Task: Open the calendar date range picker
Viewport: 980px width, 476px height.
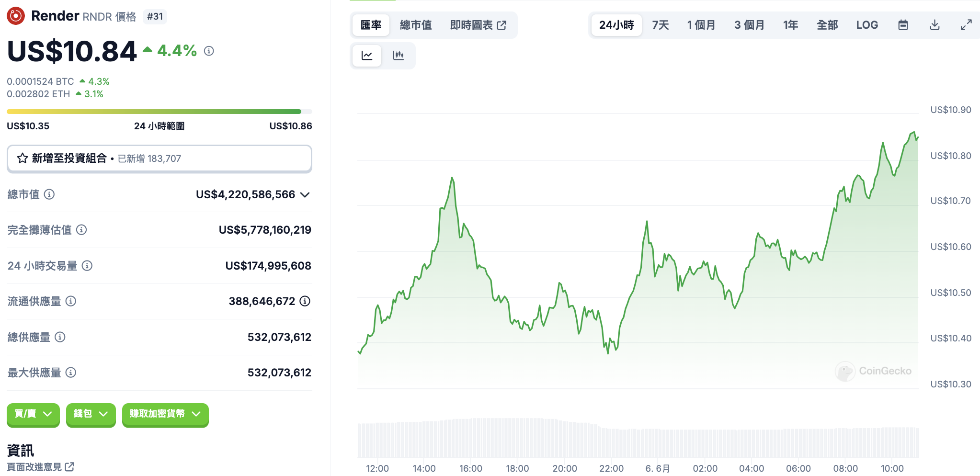Action: 903,25
